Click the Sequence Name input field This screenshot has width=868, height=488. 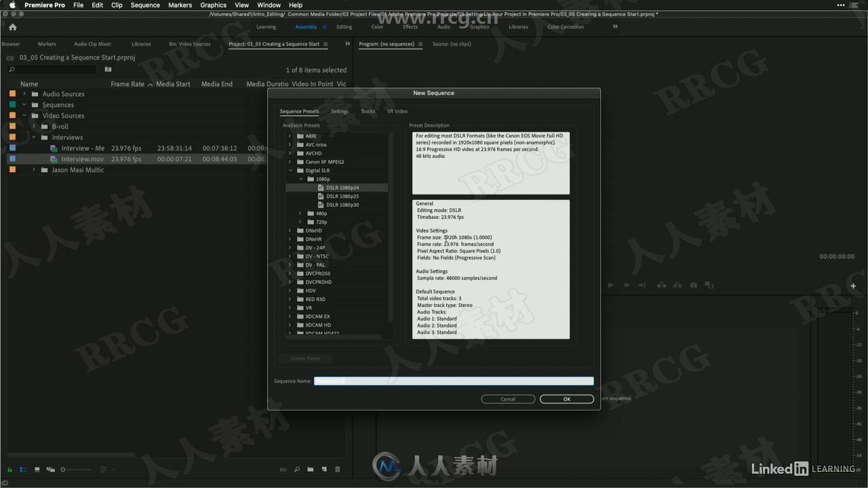(454, 381)
